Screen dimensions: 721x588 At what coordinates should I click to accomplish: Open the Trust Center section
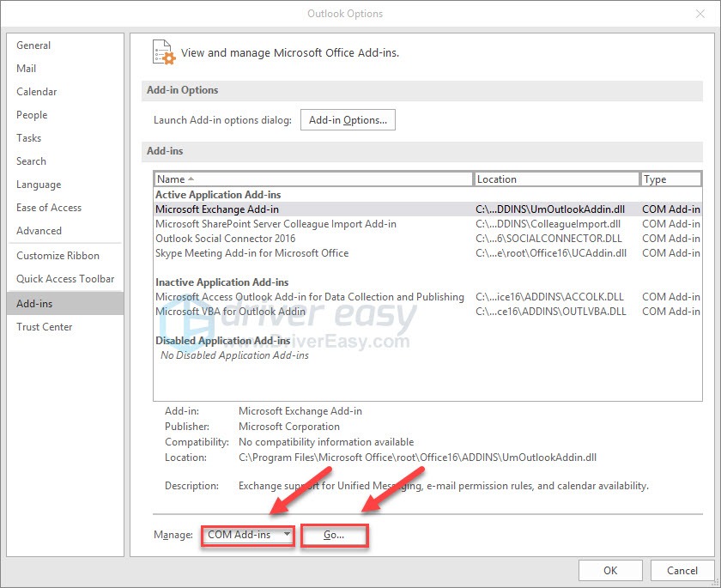click(x=44, y=326)
